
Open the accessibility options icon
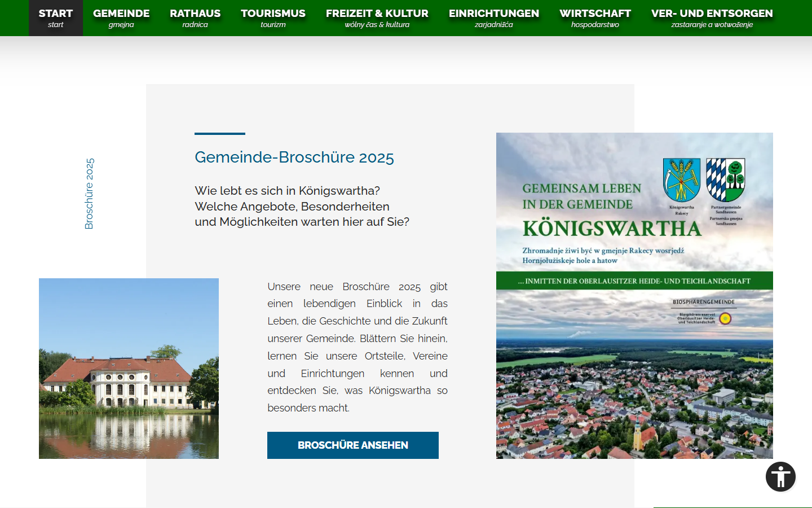(x=780, y=477)
